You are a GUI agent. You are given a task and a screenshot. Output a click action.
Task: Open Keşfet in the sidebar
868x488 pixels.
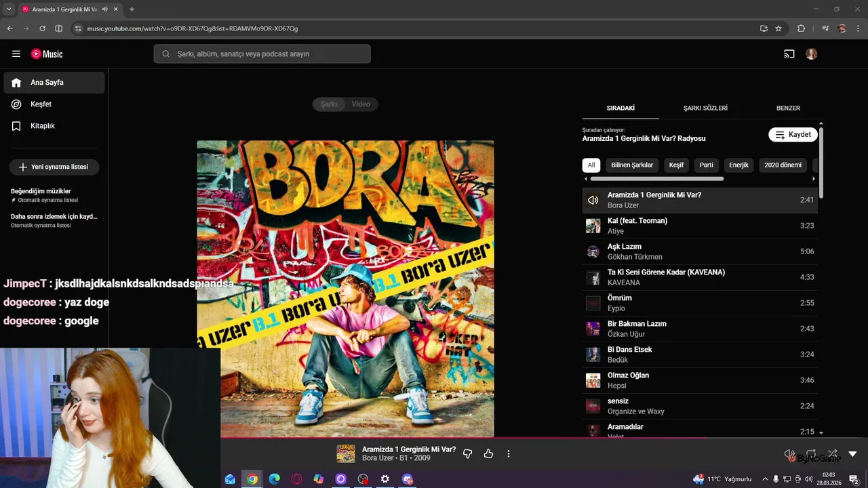pos(54,104)
